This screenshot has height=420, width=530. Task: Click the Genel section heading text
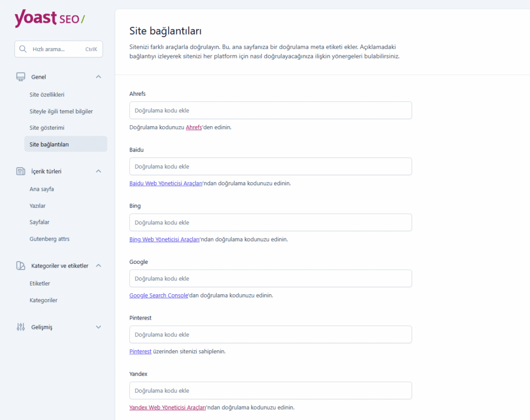(x=38, y=77)
